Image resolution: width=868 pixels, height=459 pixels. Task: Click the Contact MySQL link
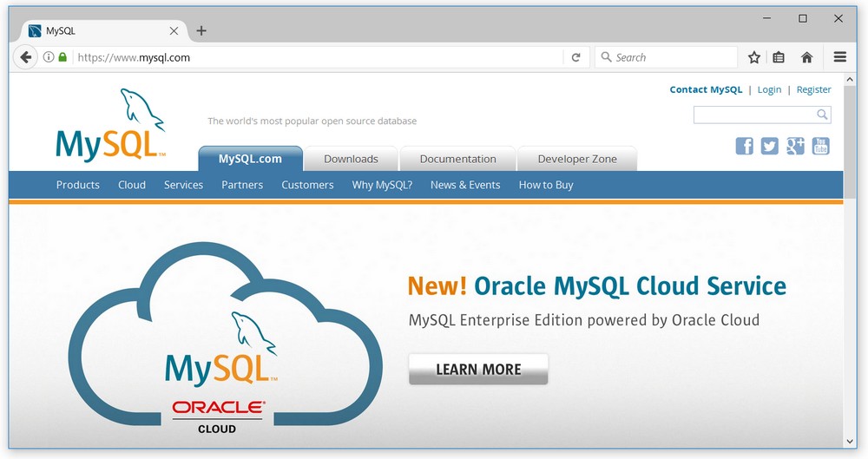pyautogui.click(x=706, y=89)
